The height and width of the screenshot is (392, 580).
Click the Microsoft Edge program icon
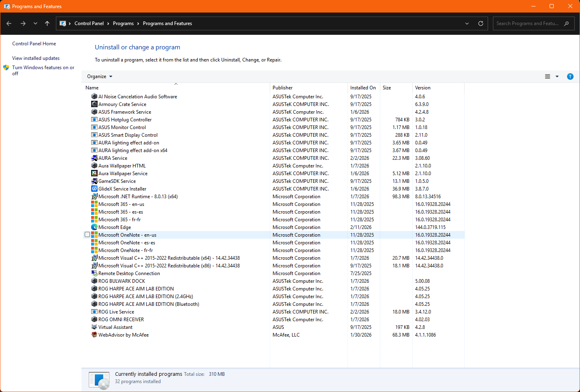(94, 227)
